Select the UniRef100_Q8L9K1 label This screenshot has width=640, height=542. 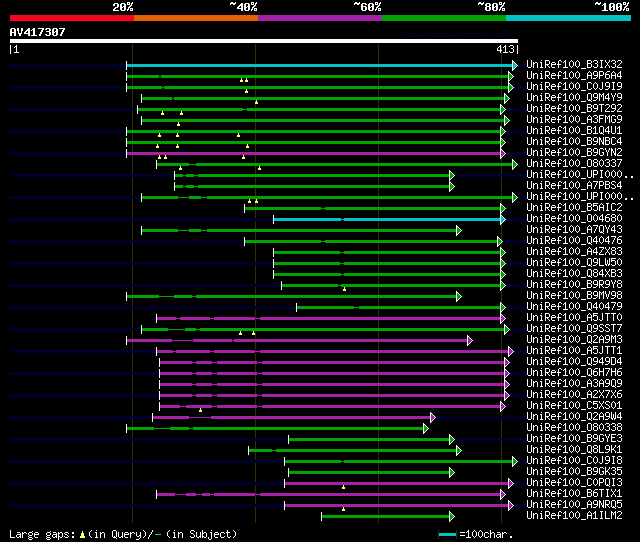(x=574, y=450)
